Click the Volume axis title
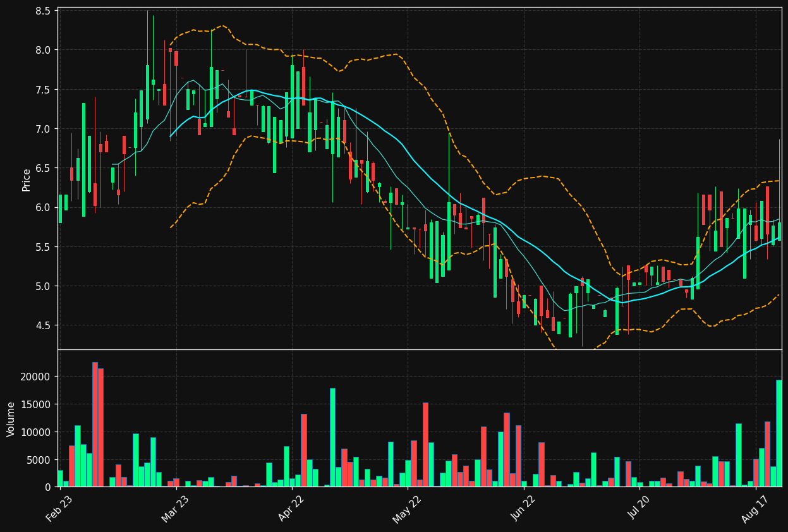 pos(11,419)
